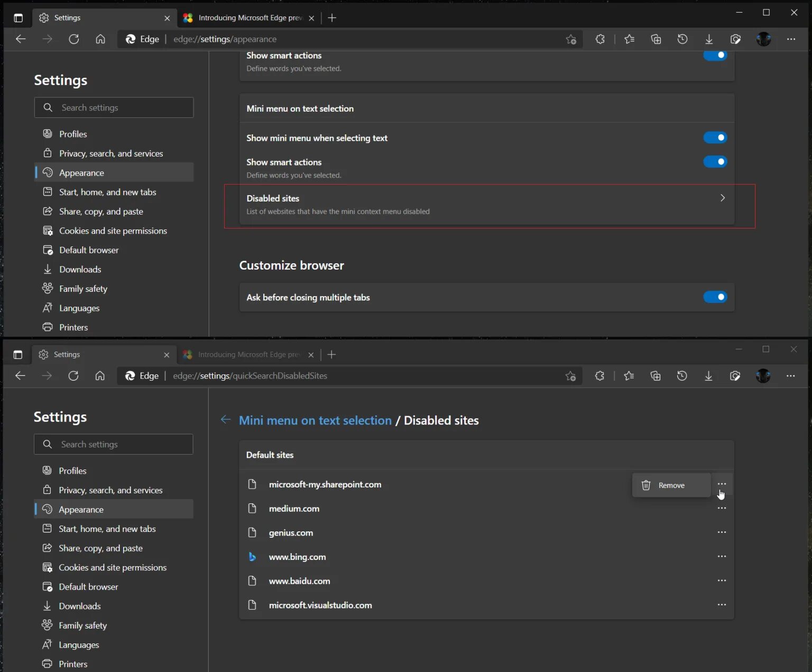The image size is (812, 672).
Task: Open Downloads arrow icon in bottom toolbar
Action: [708, 376]
